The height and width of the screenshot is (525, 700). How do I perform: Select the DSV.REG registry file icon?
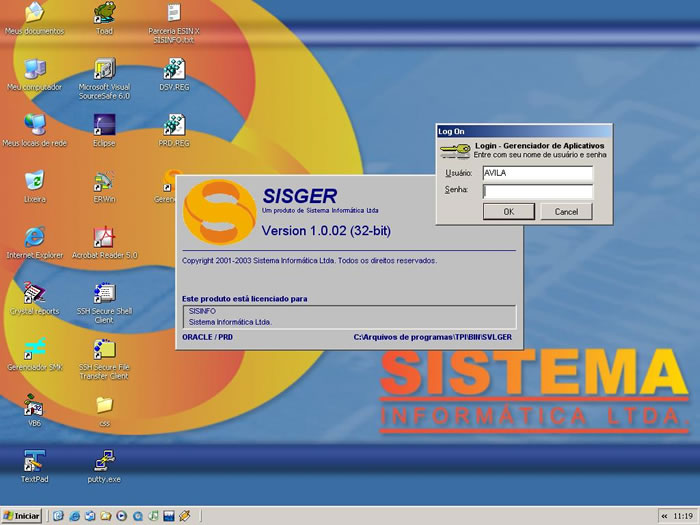click(174, 75)
